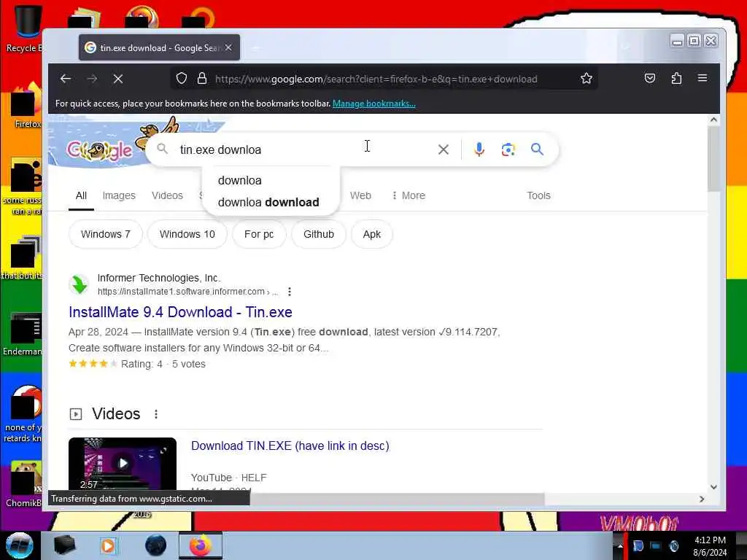Filter by the Windows 10 chip
Image resolution: width=747 pixels, height=560 pixels.
[187, 234]
